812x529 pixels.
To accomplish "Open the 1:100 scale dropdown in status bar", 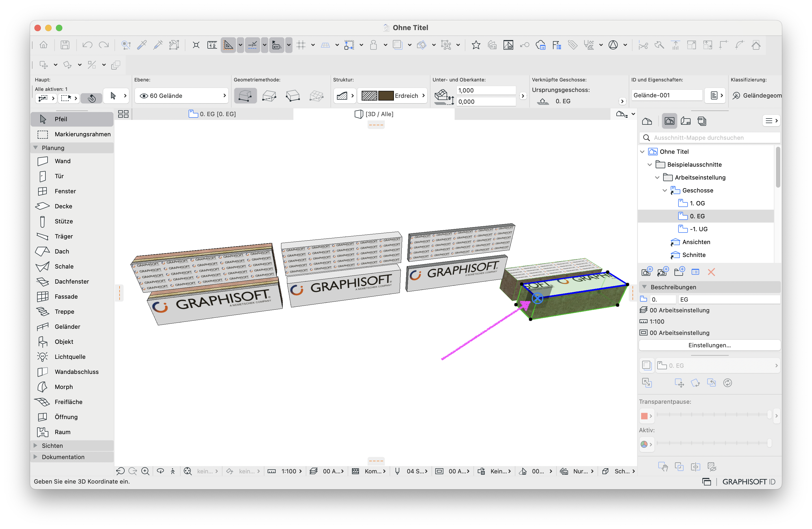I will pyautogui.click(x=285, y=471).
